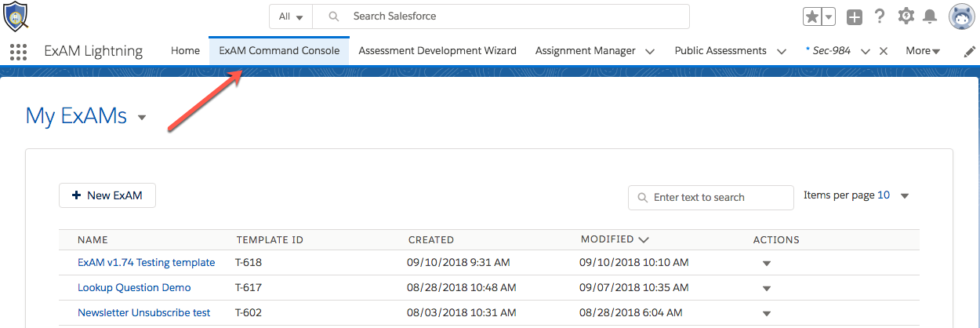The height and width of the screenshot is (328, 980).
Task: Change the Items per page dropdown
Action: click(x=904, y=196)
